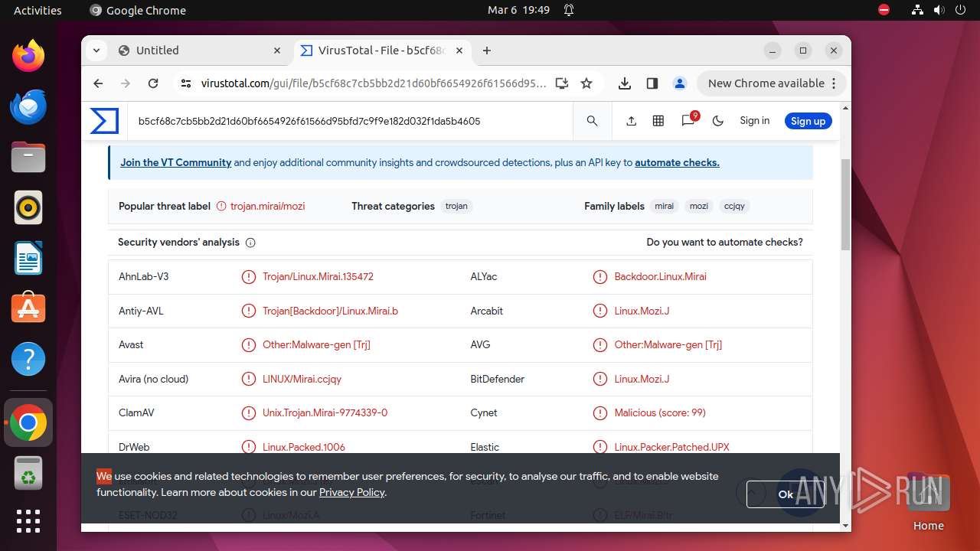Screen dimensions: 980x551
Task: Select the mozi family label
Action: 698,206
